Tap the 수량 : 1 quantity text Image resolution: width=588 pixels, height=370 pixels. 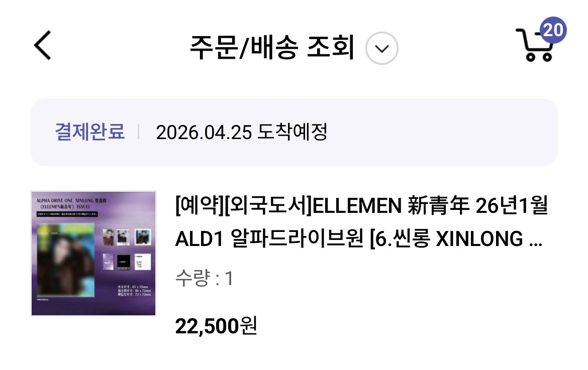pos(205,278)
